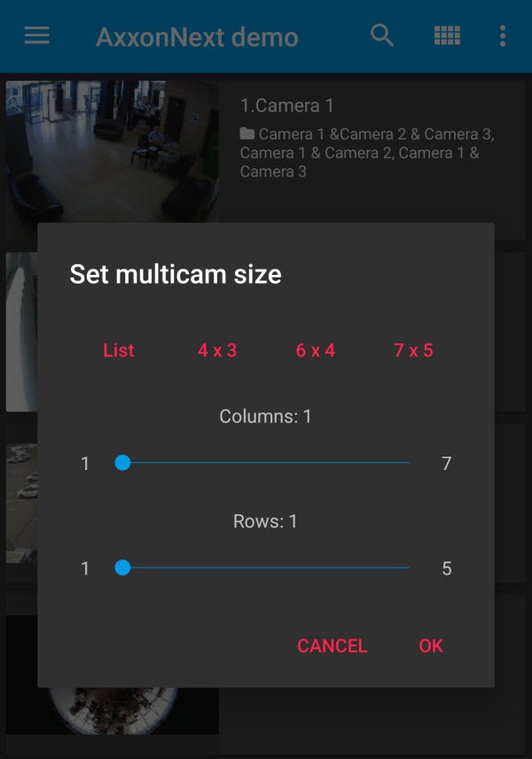Choose the 6 x 4 grid preset

[x=316, y=350]
